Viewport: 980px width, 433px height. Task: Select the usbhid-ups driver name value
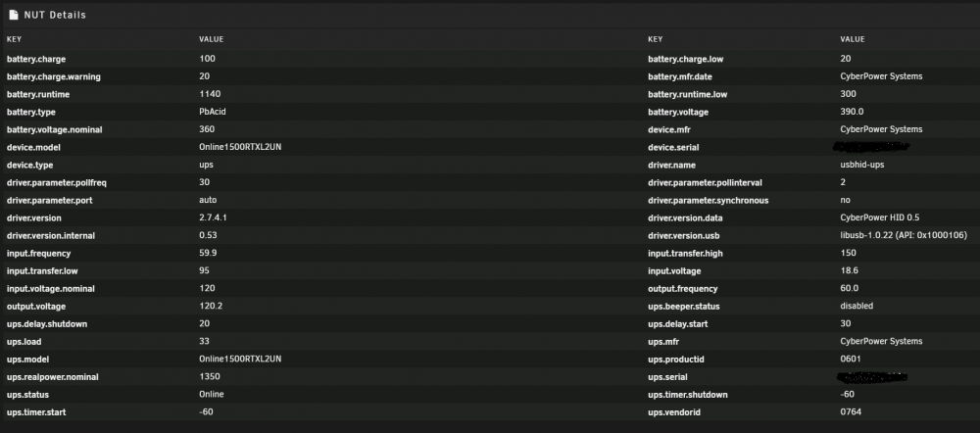862,165
